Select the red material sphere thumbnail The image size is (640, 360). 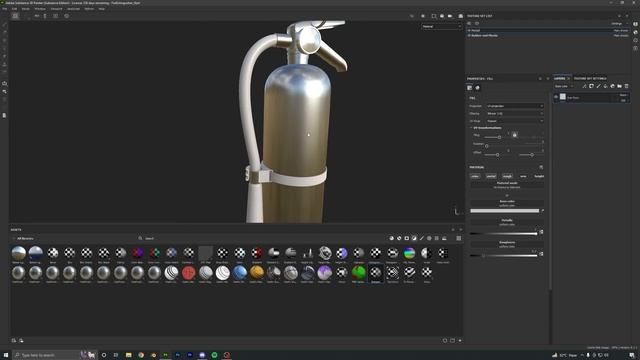pyautogui.click(x=189, y=272)
